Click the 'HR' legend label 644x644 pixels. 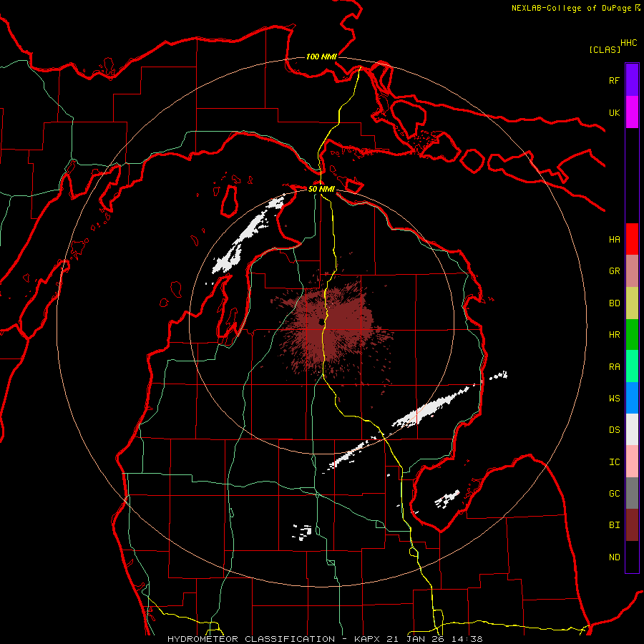pos(614,335)
